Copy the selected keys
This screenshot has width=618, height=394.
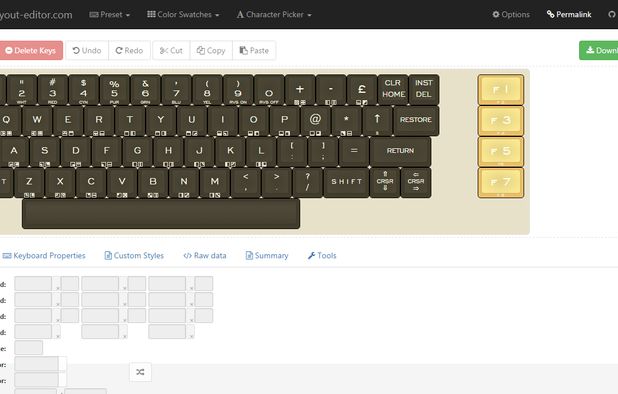click(211, 50)
